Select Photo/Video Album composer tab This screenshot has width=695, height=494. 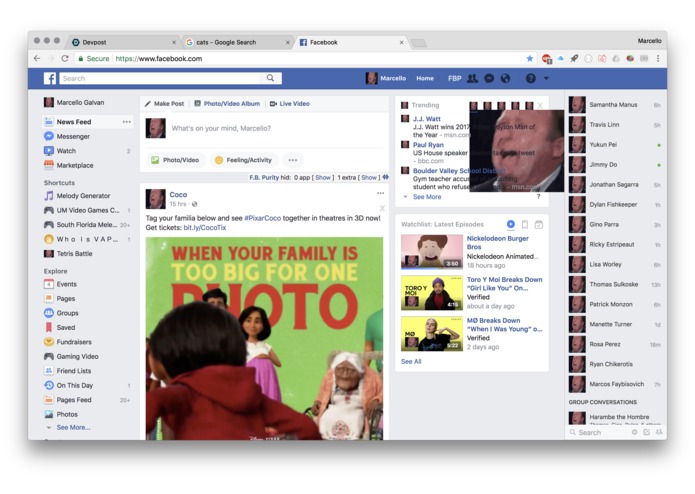coord(227,104)
